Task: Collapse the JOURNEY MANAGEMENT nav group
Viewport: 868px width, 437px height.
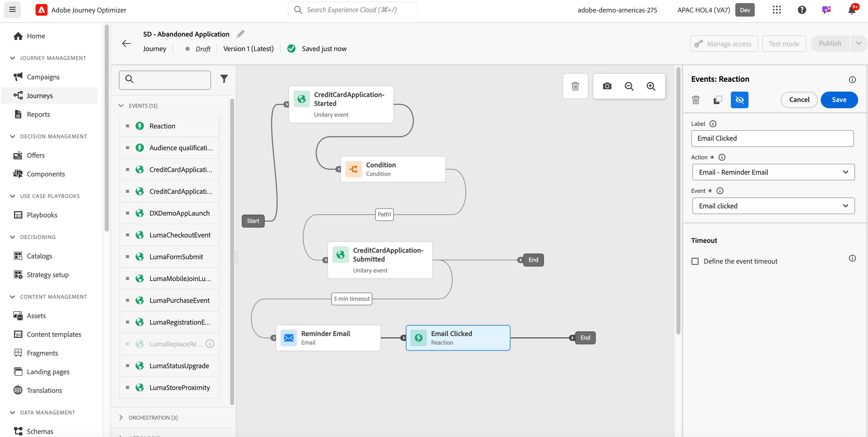Action: coord(12,58)
